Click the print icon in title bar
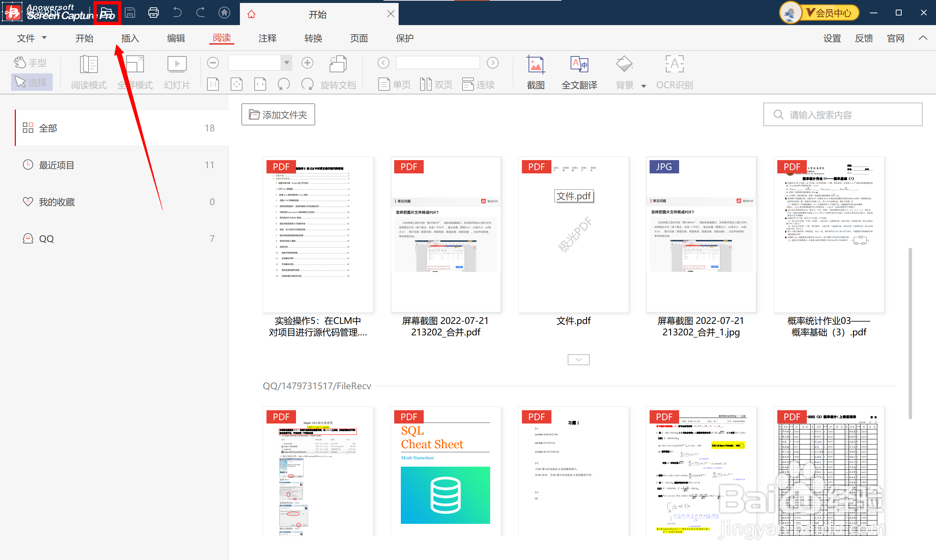 coord(153,13)
